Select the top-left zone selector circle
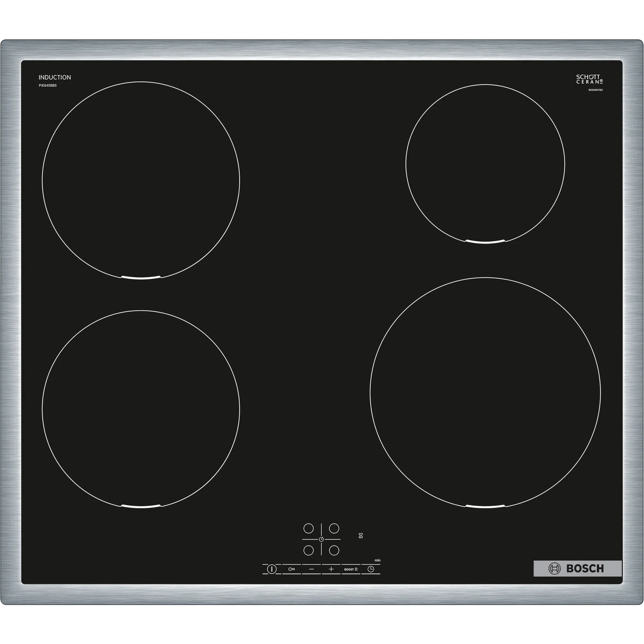644x644 pixels. (x=308, y=528)
